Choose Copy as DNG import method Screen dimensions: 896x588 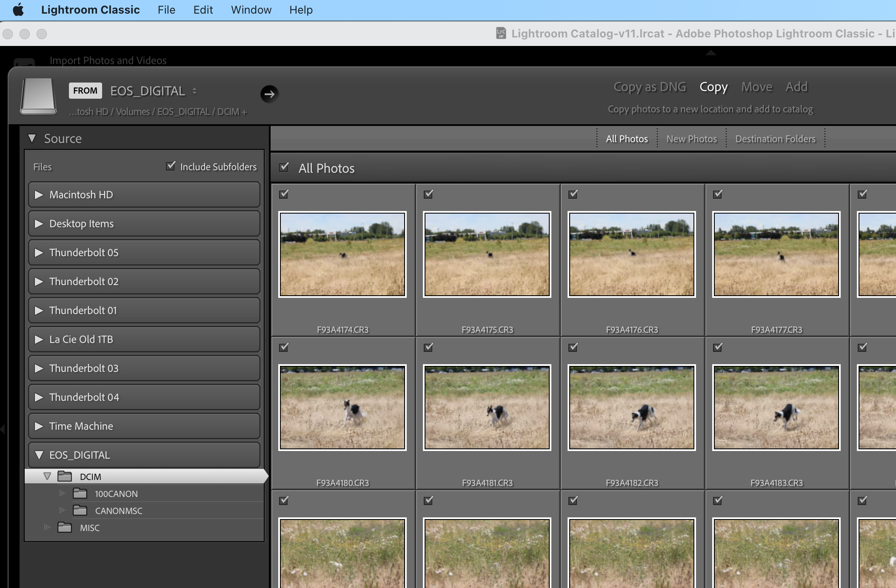(649, 87)
